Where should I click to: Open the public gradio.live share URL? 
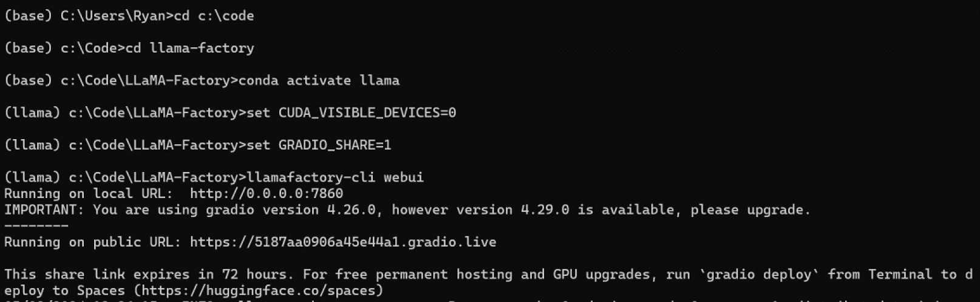(x=342, y=242)
